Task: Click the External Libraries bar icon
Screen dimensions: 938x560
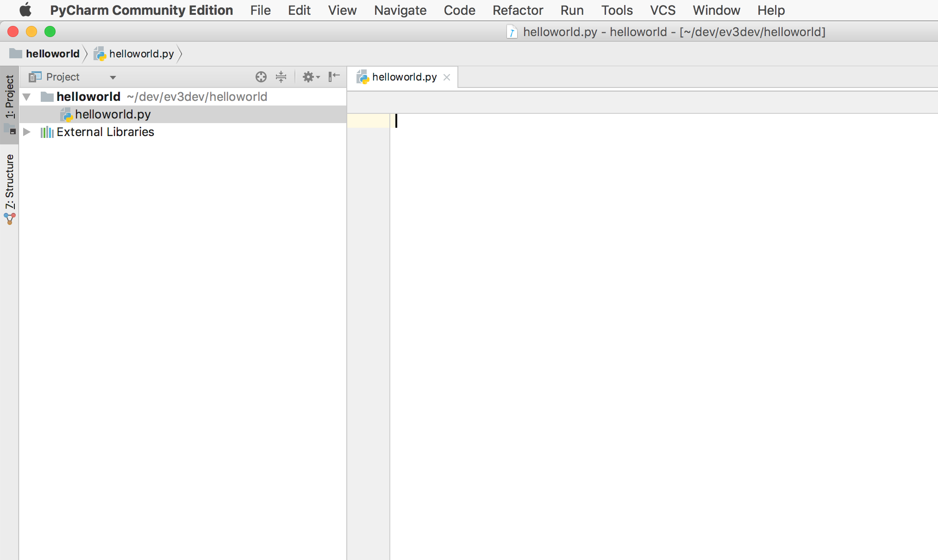Action: coord(47,132)
